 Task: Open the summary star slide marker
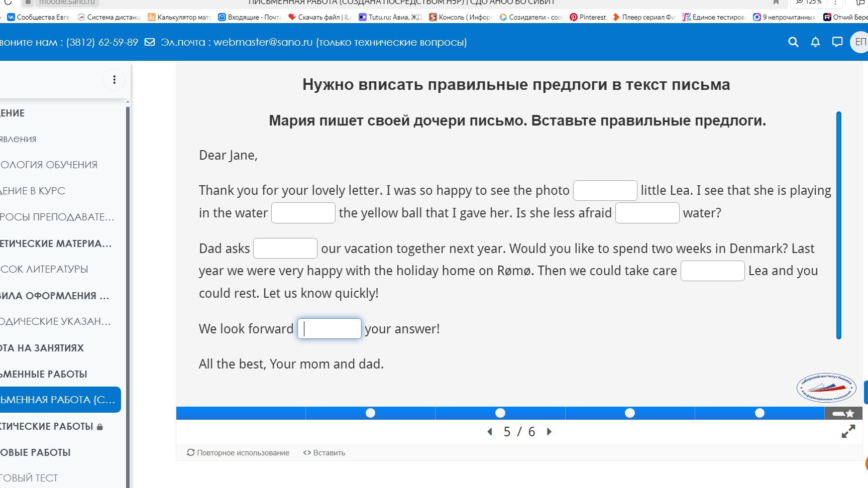[x=843, y=413]
